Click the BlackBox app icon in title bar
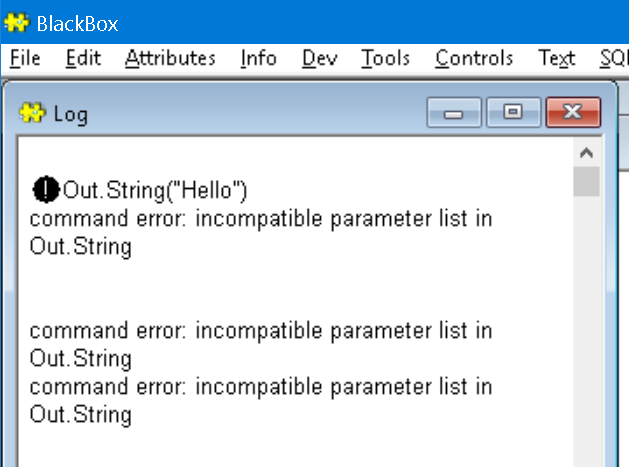The width and height of the screenshot is (629, 467). [x=16, y=23]
